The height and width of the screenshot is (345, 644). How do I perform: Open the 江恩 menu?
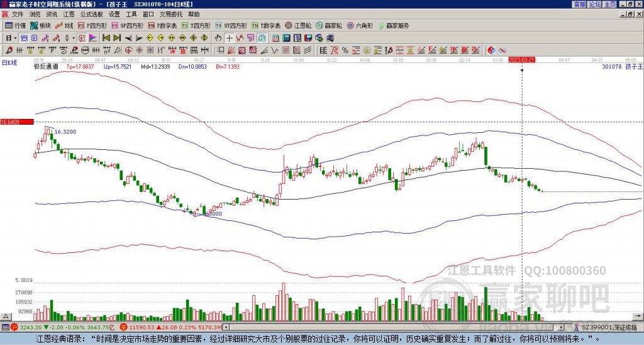point(69,14)
